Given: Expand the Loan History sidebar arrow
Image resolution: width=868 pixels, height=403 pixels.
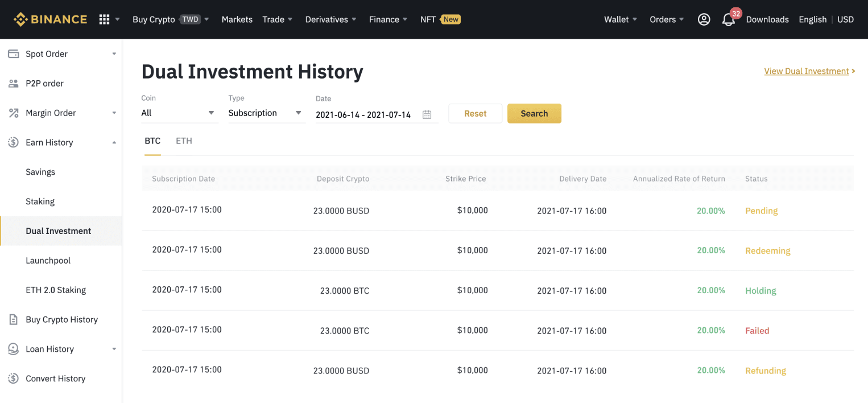Looking at the screenshot, I should (114, 349).
